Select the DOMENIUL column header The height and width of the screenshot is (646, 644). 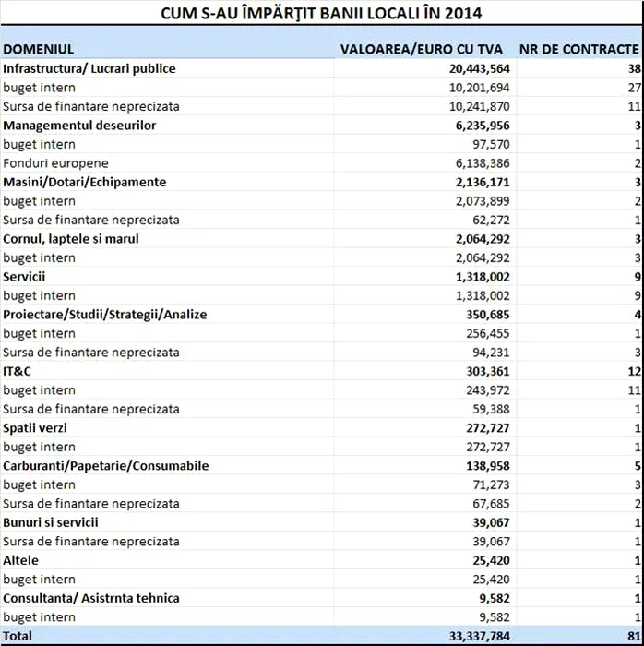coord(39,49)
